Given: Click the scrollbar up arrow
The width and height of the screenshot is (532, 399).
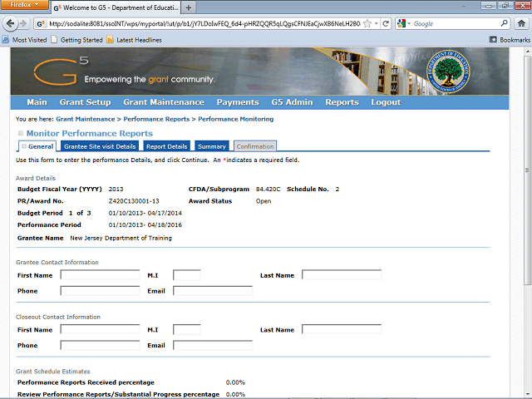Looking at the screenshot, I should (x=527, y=52).
